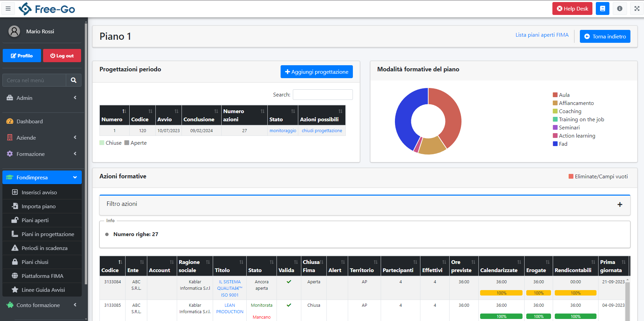Open Piattaforma FIMA menu item

pos(42,276)
